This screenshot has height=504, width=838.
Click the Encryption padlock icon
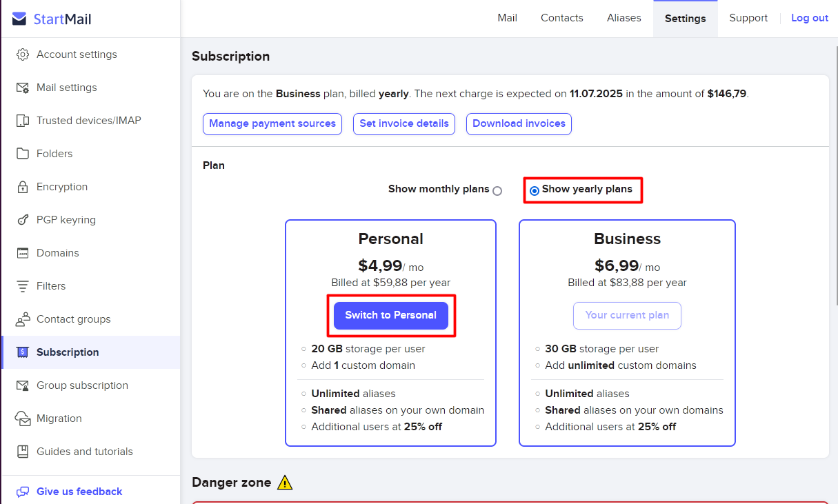click(x=23, y=187)
